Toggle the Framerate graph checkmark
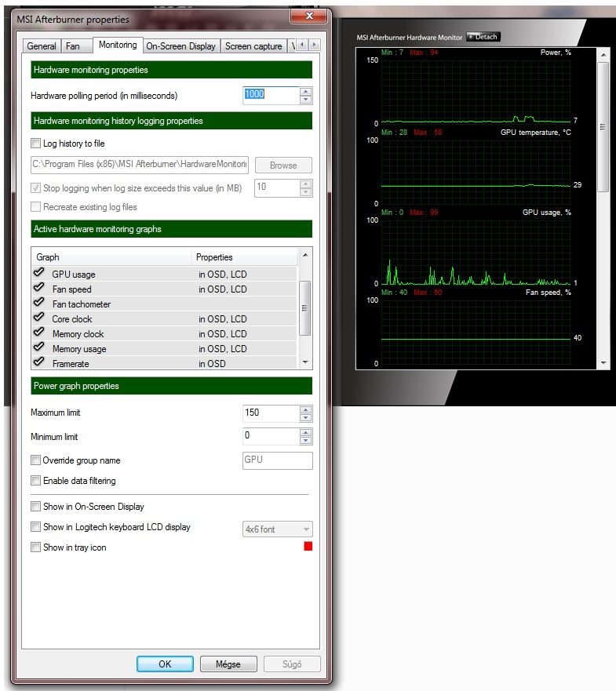This screenshot has height=691, width=616. pos(38,362)
